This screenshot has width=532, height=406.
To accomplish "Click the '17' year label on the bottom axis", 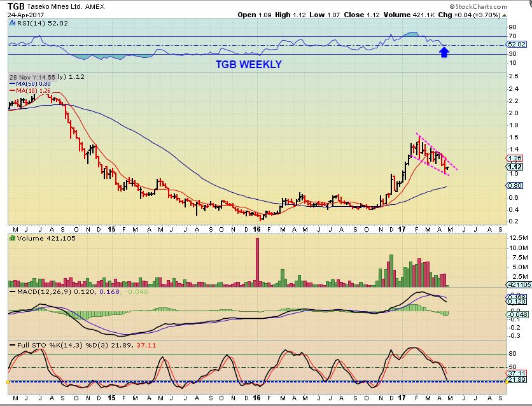I will (x=402, y=398).
